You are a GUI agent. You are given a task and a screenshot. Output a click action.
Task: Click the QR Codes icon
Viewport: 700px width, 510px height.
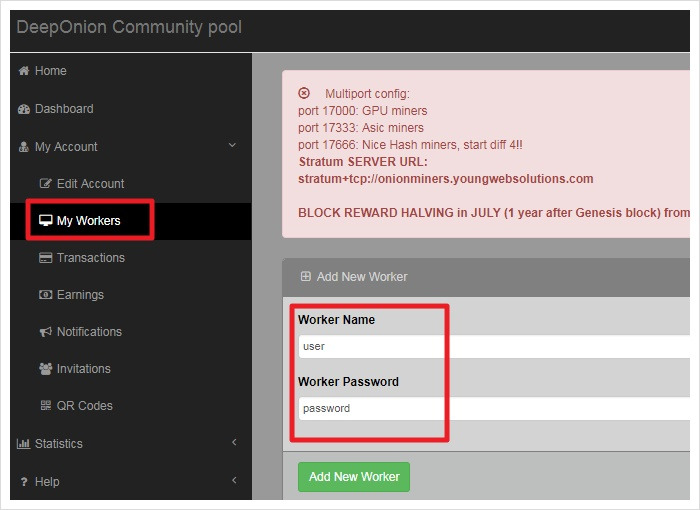pyautogui.click(x=46, y=405)
